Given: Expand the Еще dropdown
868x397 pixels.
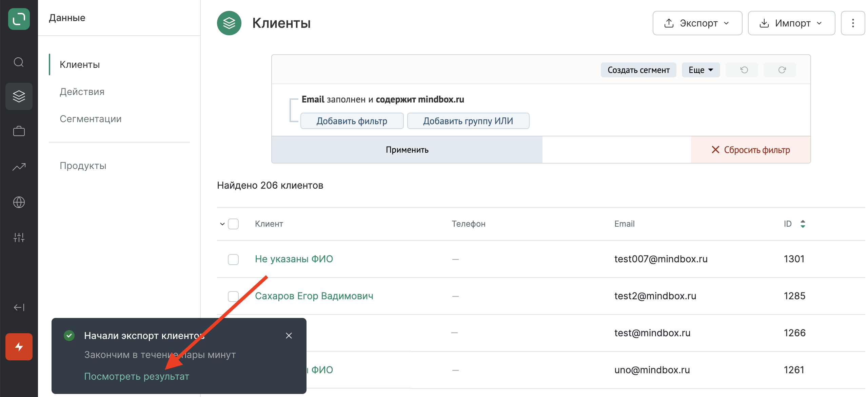Looking at the screenshot, I should (701, 70).
